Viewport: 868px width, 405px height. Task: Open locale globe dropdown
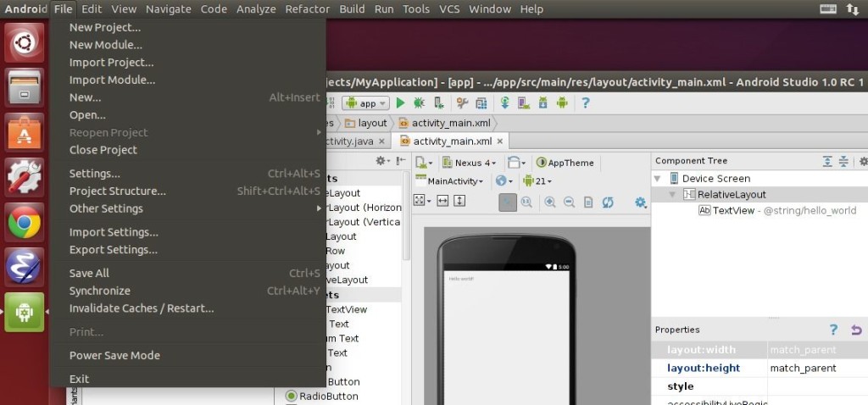point(504,181)
